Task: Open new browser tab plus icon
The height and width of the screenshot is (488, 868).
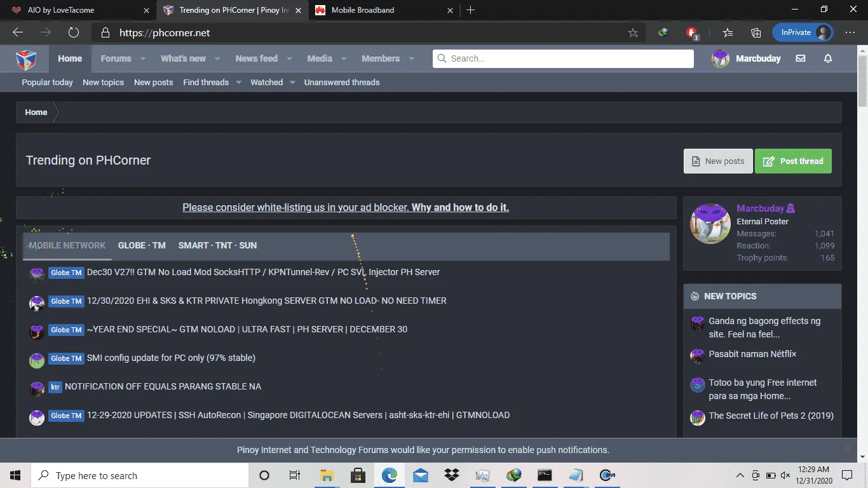Action: [x=470, y=10]
